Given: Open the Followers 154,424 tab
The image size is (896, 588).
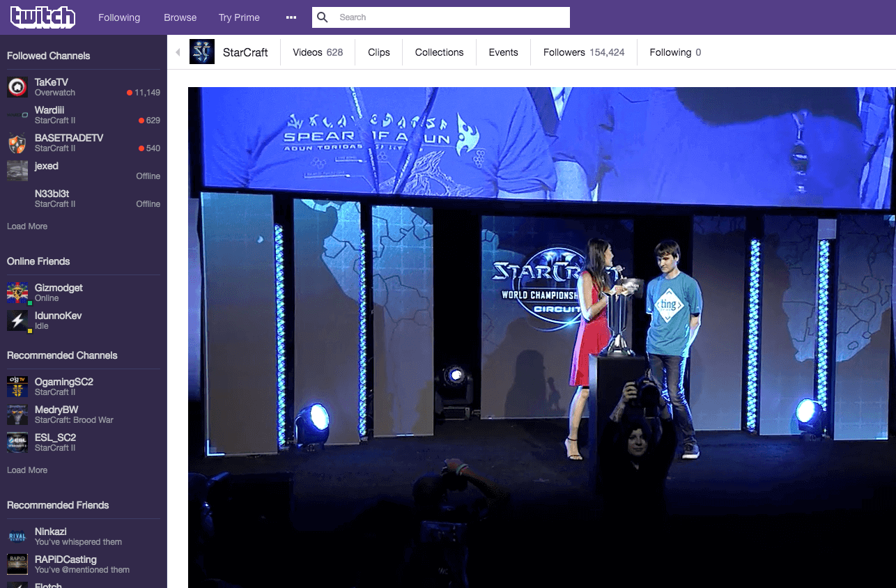Looking at the screenshot, I should click(x=584, y=52).
